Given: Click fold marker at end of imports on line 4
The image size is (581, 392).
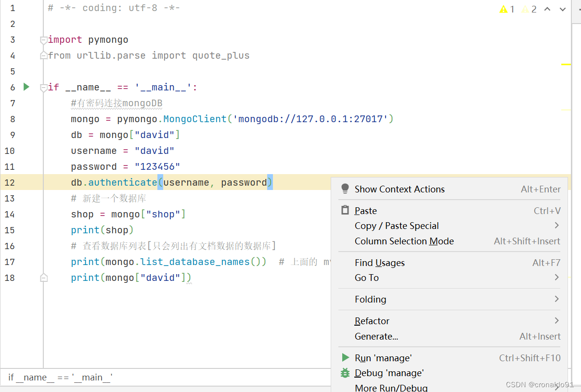Looking at the screenshot, I should click(x=44, y=56).
